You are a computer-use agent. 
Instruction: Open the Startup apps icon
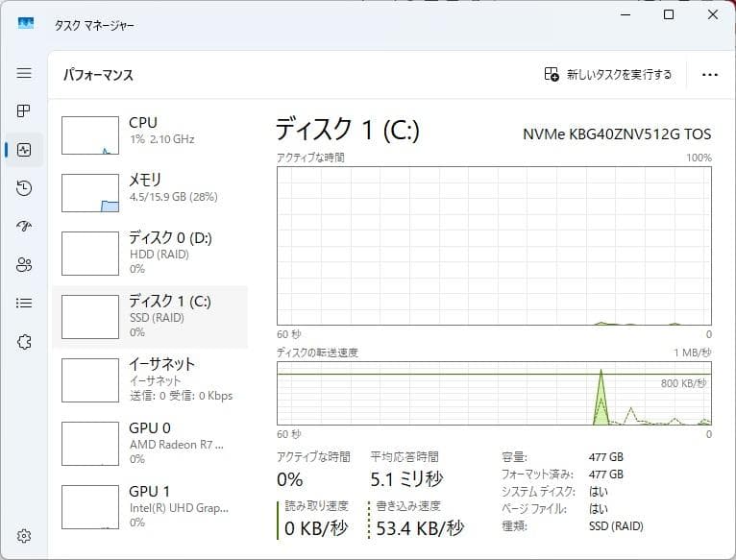coord(24,227)
